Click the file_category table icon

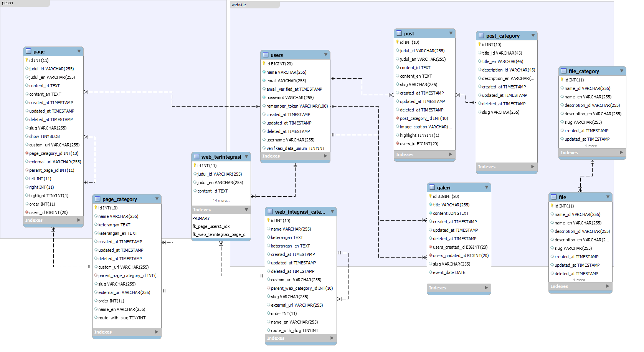[564, 71]
